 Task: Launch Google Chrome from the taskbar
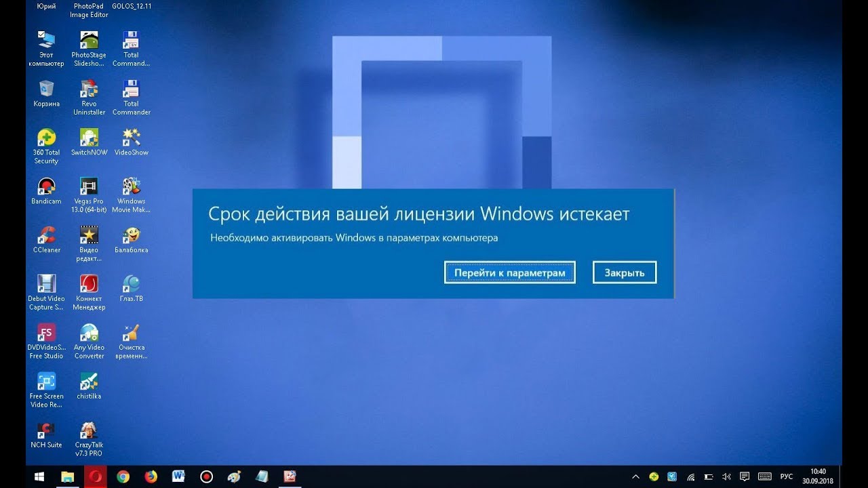(x=123, y=476)
